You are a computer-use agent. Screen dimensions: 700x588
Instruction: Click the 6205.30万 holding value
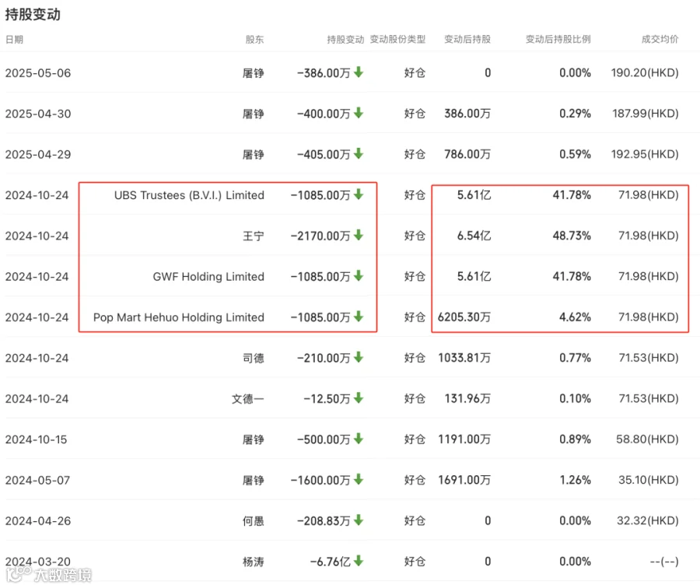(464, 317)
